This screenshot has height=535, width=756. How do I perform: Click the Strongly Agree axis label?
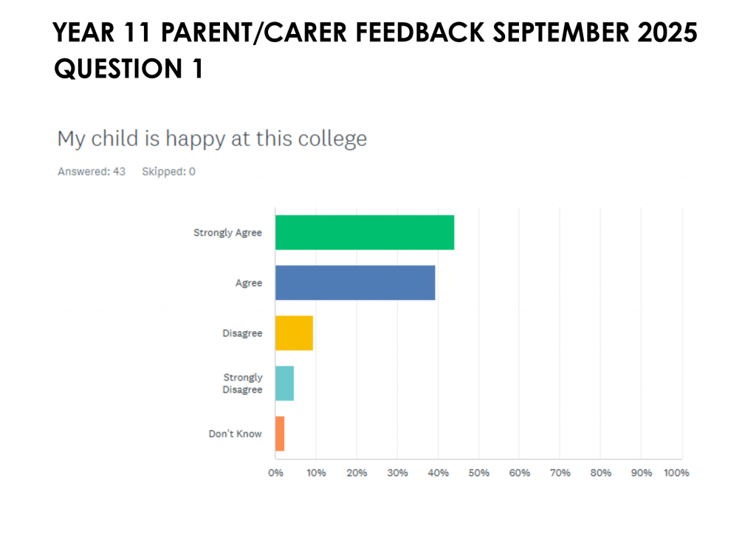click(227, 233)
